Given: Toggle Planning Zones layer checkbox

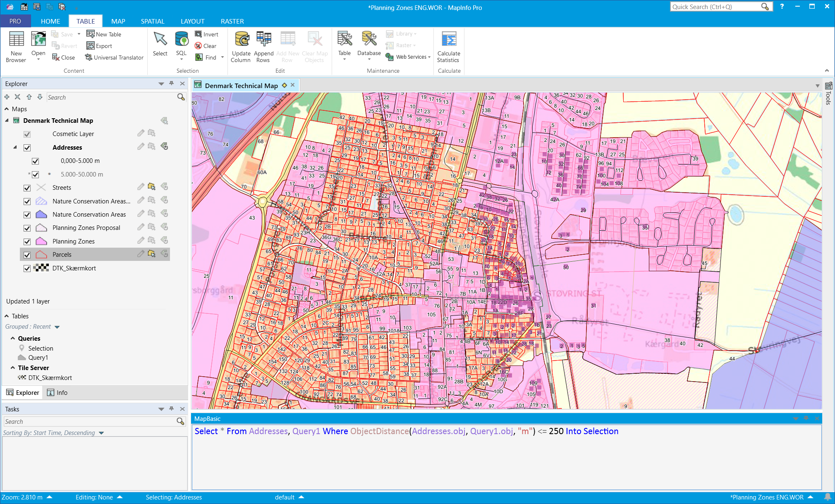Looking at the screenshot, I should 27,241.
